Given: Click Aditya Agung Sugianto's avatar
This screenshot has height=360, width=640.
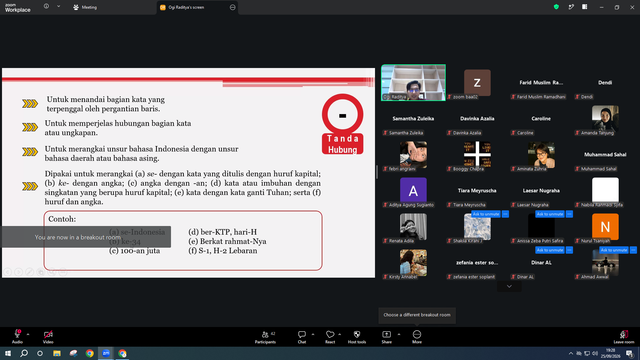Looking at the screenshot, I should coord(413,190).
